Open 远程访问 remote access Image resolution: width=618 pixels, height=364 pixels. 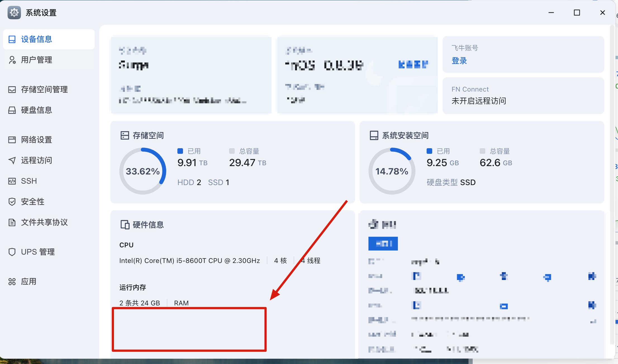(x=49, y=161)
